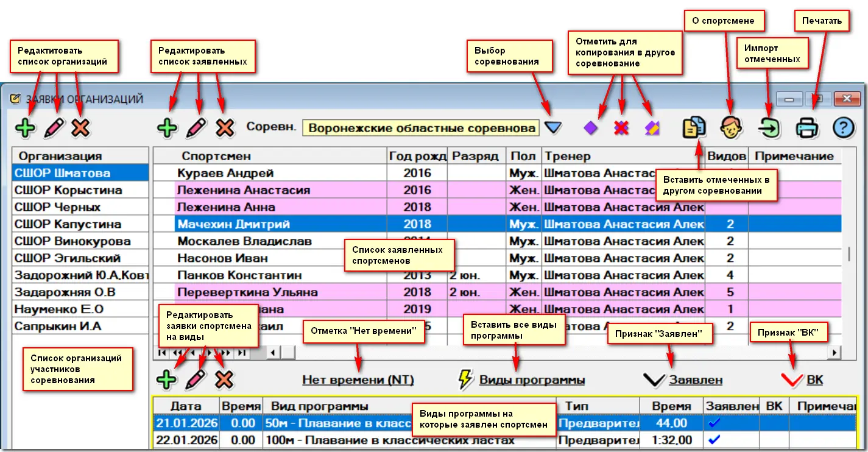Click the Виды программы link

tap(532, 380)
